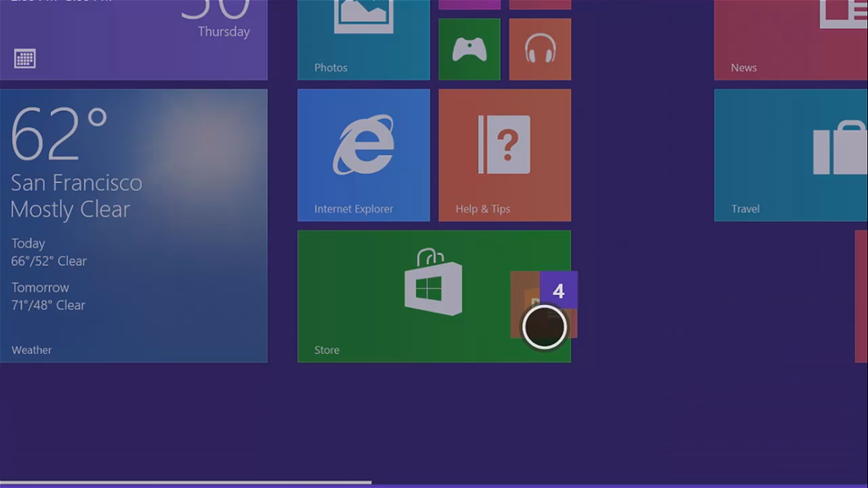Open the Calendar tile showing Thursday
The image size is (868, 488).
133,40
